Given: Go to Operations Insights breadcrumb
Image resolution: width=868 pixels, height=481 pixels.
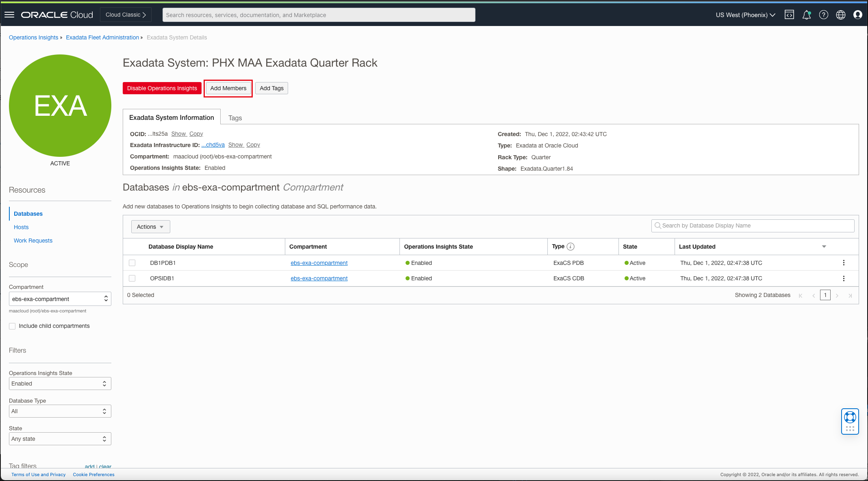Looking at the screenshot, I should 34,37.
